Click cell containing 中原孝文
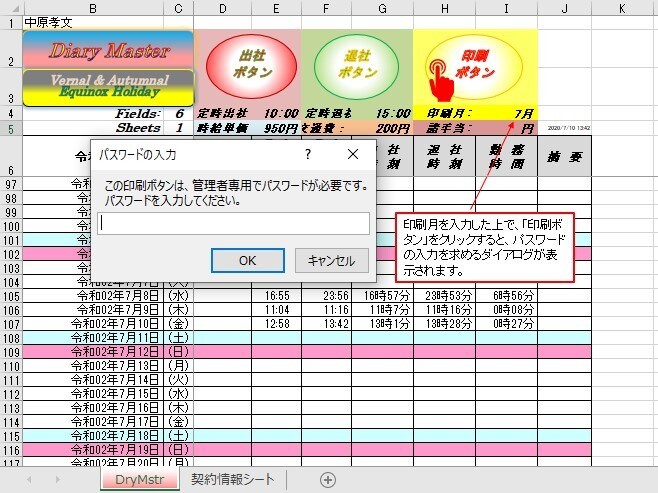The height and width of the screenshot is (493, 658). [93, 23]
